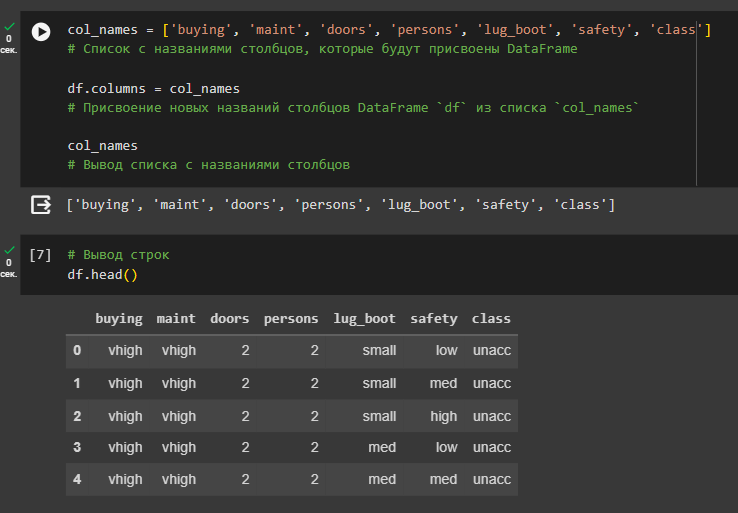Screen dimensions: 738x513
Task: Click the comment 'Вывод списка с названиями столбцов'
Action: 209,165
